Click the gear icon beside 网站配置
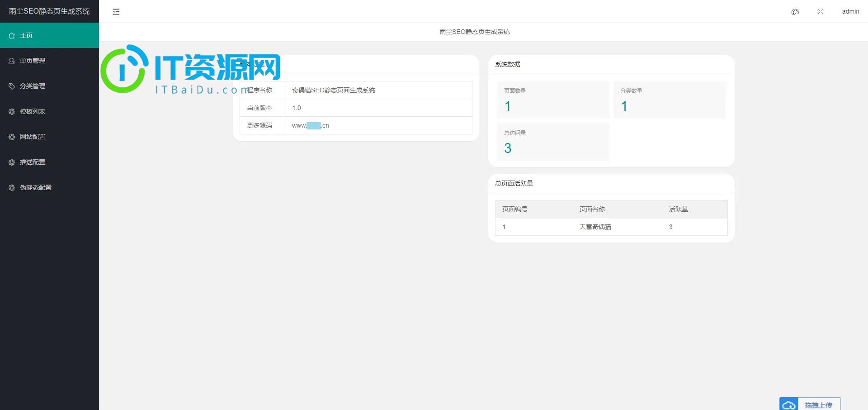868x410 pixels. coord(12,137)
